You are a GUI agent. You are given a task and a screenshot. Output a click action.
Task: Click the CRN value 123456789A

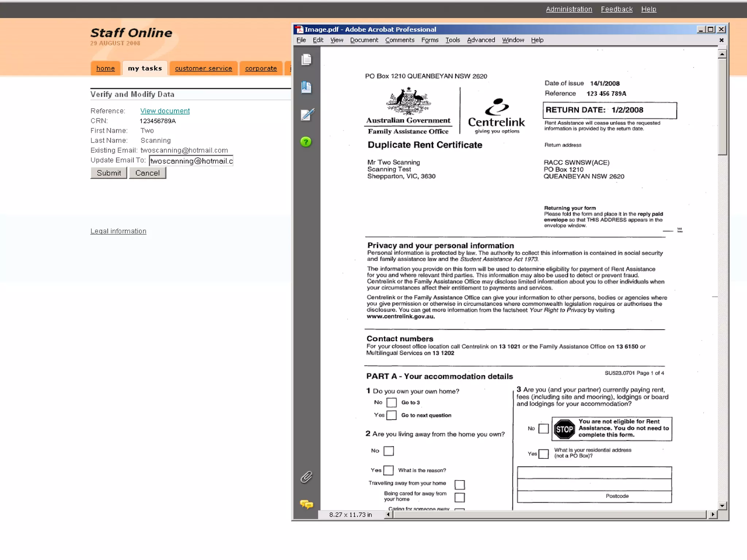(158, 121)
